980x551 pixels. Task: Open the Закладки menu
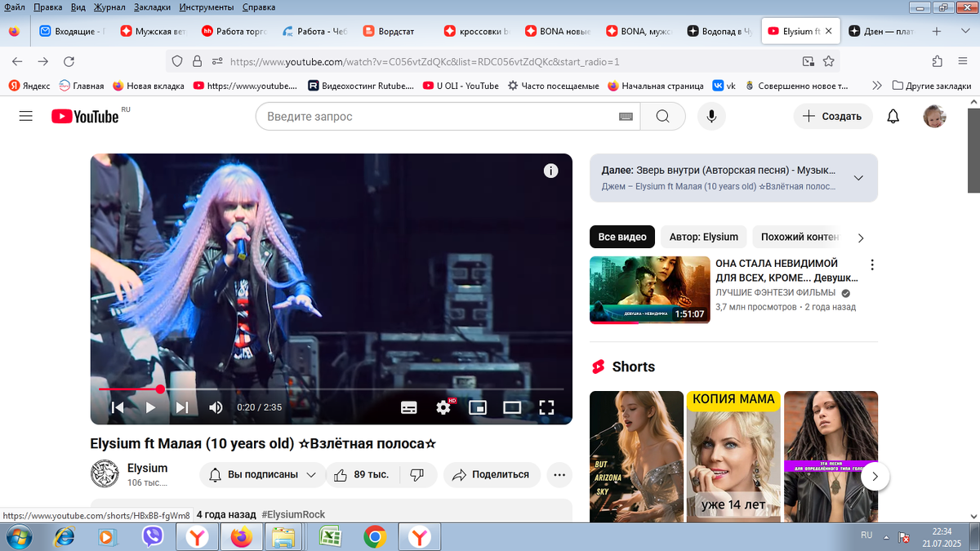pyautogui.click(x=151, y=7)
